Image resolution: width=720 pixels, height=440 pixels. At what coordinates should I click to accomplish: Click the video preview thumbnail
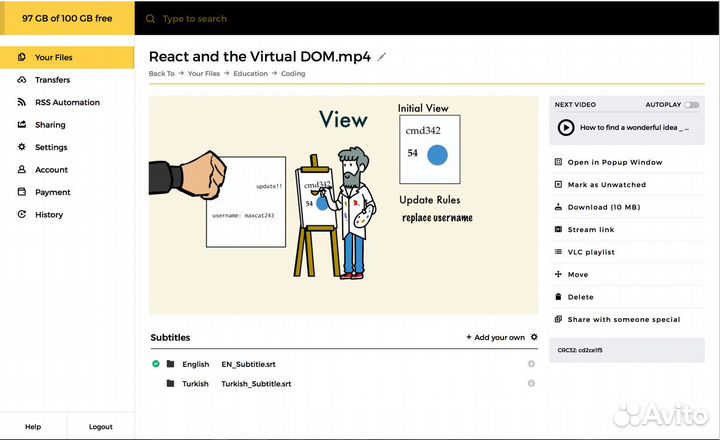point(343,205)
